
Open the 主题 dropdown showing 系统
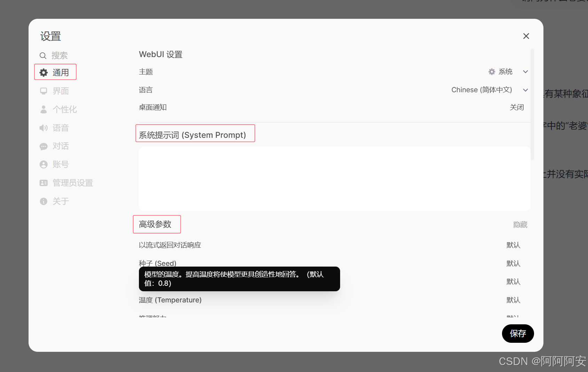point(508,72)
